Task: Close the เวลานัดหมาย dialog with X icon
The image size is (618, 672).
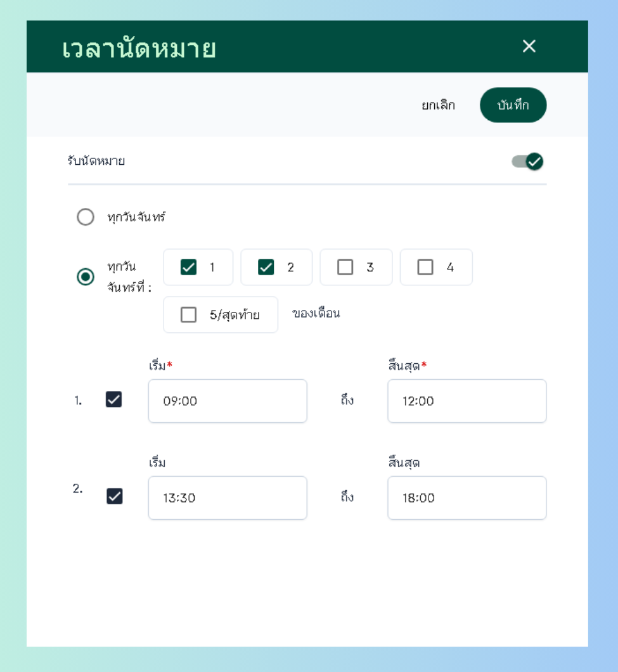Action: point(529,46)
